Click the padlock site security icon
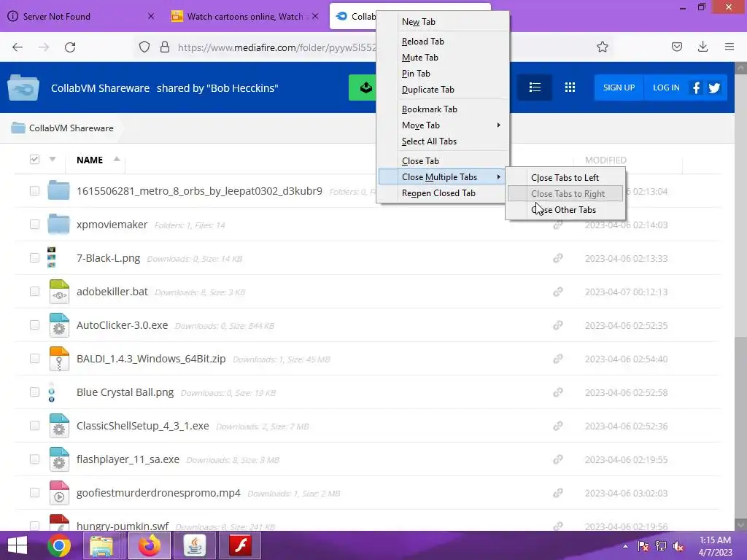This screenshot has height=560, width=747. click(x=165, y=47)
